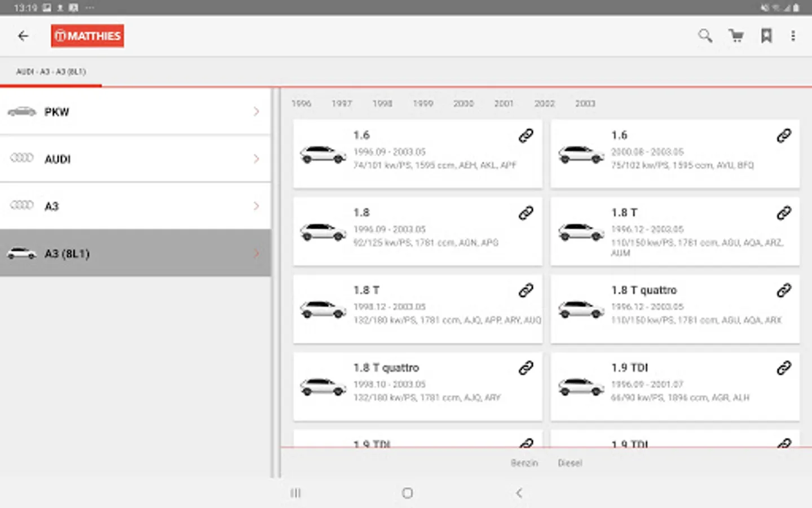The width and height of the screenshot is (812, 508).
Task: Tap the Matthies logo
Action: click(87, 36)
